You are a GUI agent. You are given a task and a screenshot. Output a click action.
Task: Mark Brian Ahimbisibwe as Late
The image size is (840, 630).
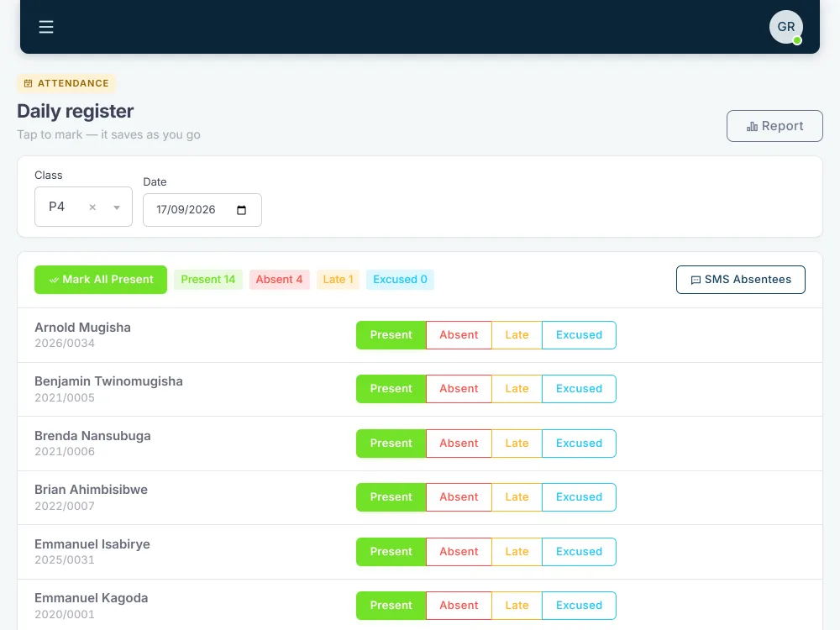[517, 497]
